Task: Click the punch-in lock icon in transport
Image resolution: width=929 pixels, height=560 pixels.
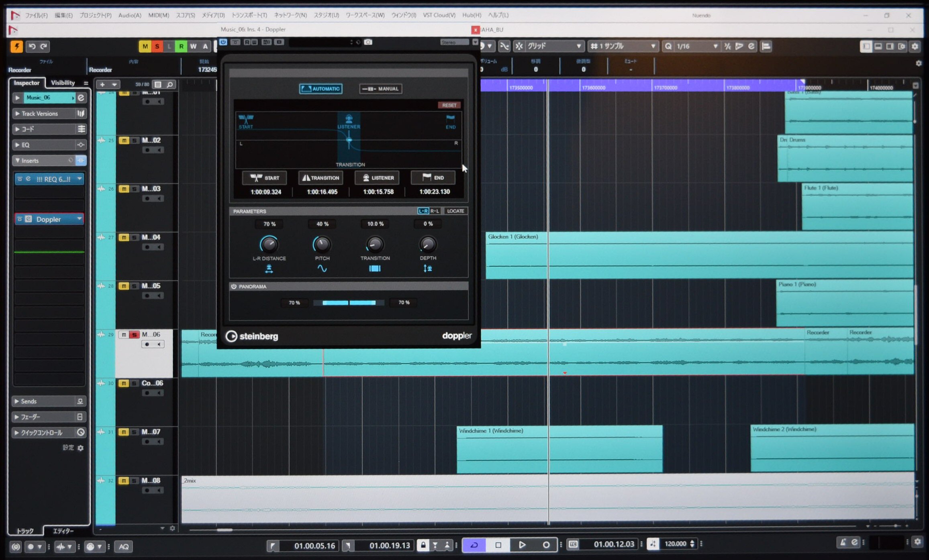Action: pyautogui.click(x=423, y=545)
